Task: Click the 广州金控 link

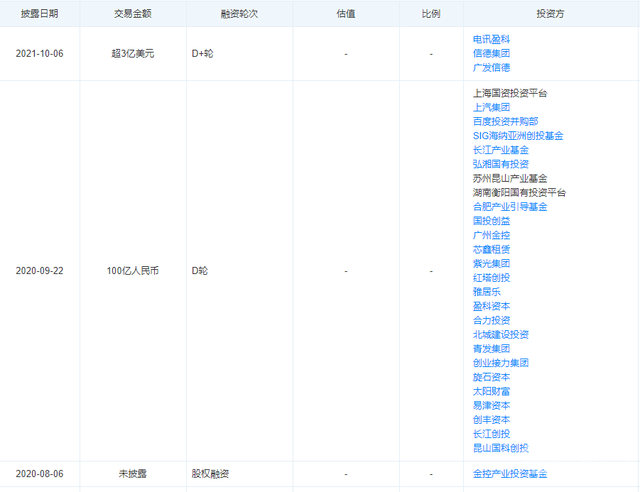Action: click(x=491, y=235)
